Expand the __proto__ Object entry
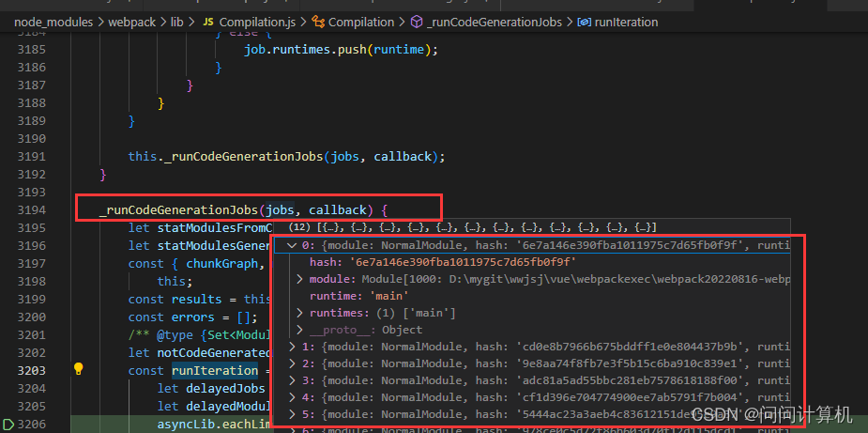 [299, 330]
